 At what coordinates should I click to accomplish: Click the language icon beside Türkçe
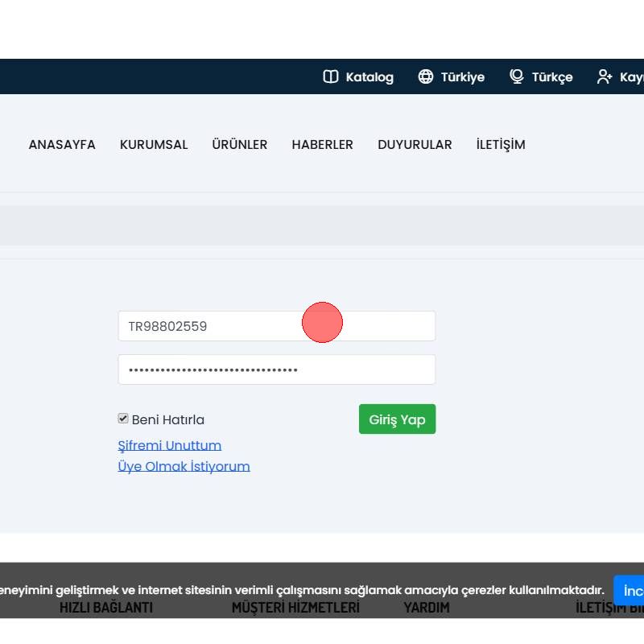(x=517, y=76)
